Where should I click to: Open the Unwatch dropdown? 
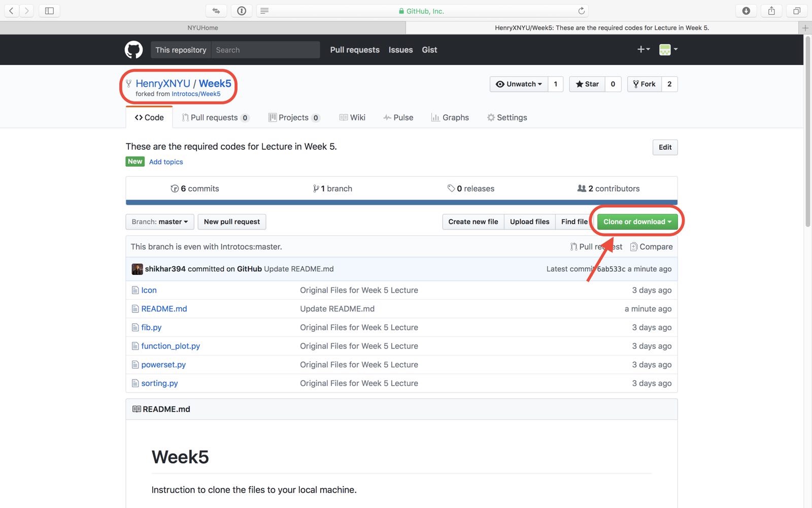pyautogui.click(x=519, y=84)
